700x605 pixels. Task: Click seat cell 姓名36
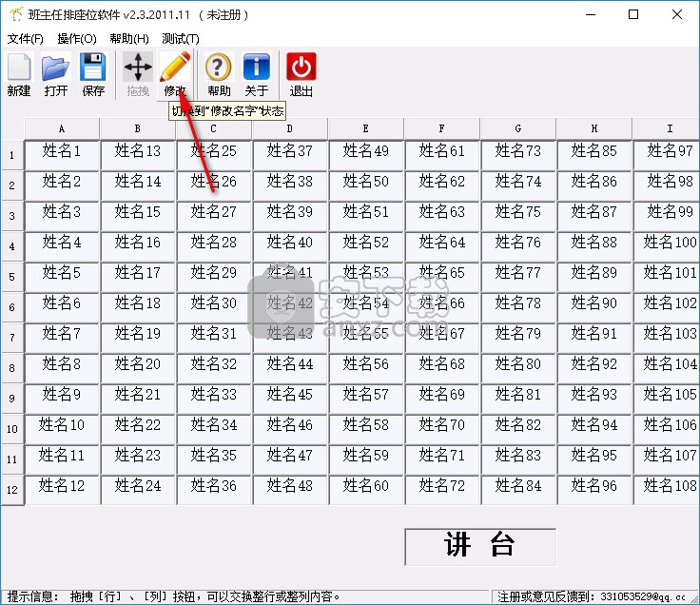[213, 489]
